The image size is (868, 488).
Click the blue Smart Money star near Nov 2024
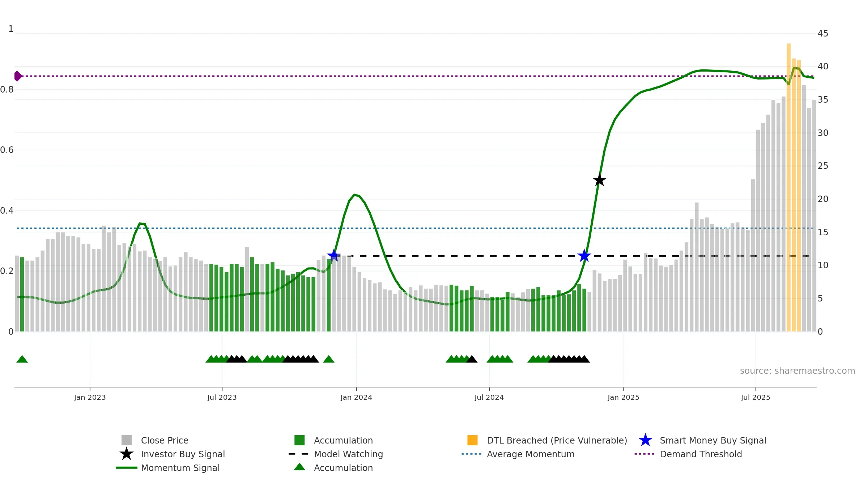pyautogui.click(x=584, y=256)
